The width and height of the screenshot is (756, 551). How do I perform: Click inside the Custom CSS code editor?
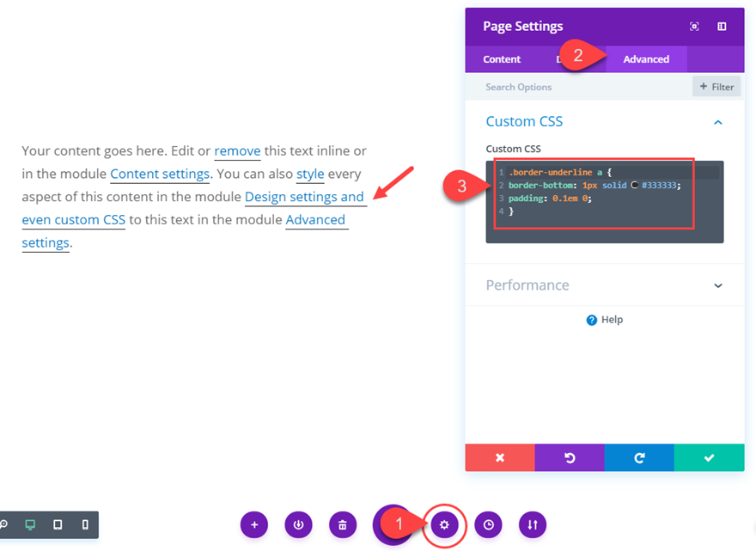[605, 202]
